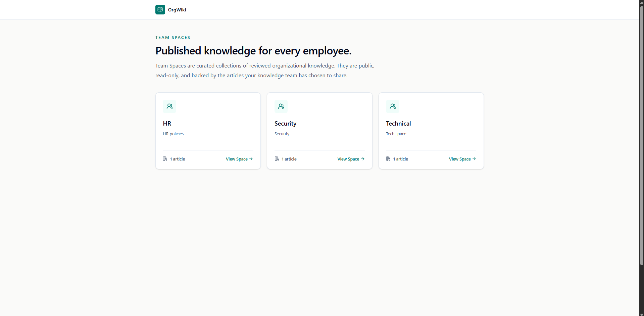Click '1 article' in the Technical card
Viewport: 644px width, 316px height.
click(401, 159)
